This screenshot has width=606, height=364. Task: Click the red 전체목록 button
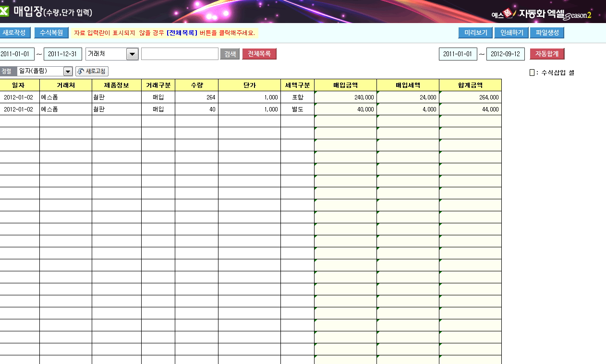(259, 54)
